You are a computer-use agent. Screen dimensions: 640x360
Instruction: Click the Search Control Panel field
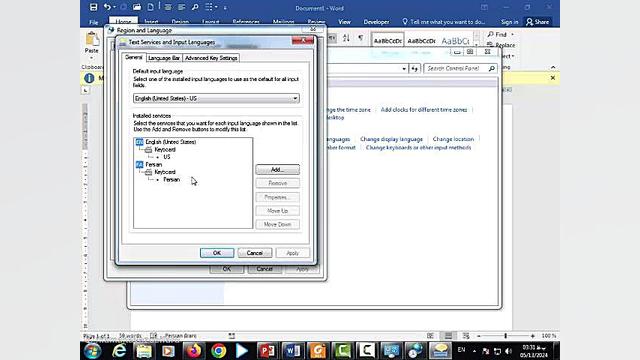[456, 69]
